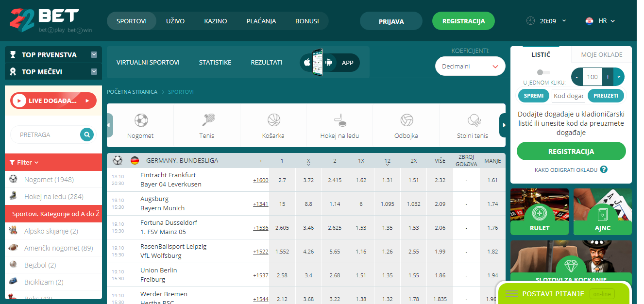This screenshot has width=644, height=304.
Task: Toggle the U jednom kliku switch
Action: [543, 72]
